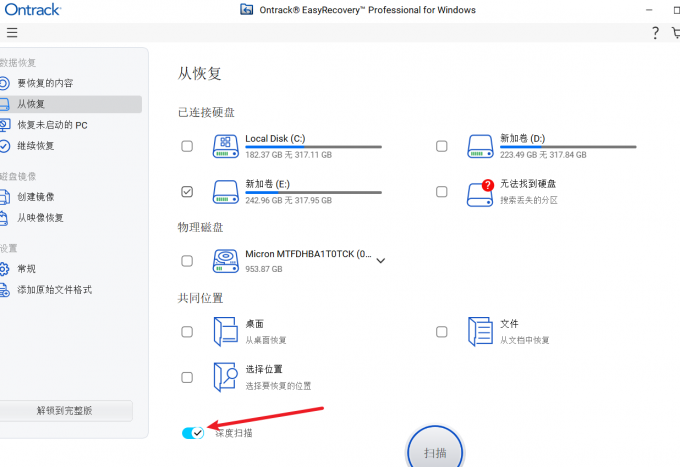Screen dimensions: 680x467
Task: Click the 桌面 desktop folder icon
Action: point(226,332)
